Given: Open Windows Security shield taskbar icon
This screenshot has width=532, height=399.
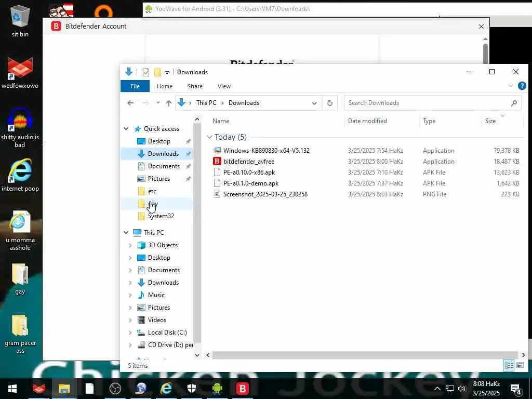Looking at the screenshot, I should pyautogui.click(x=192, y=389).
